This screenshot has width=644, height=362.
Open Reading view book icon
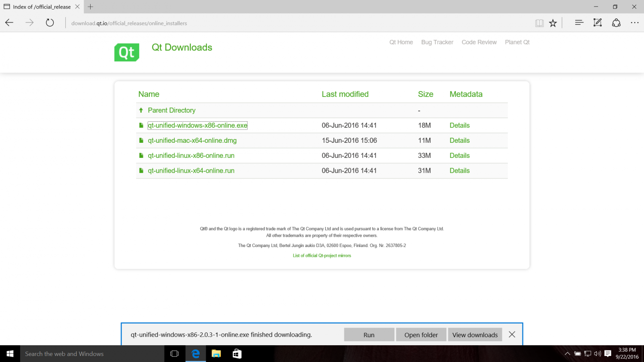539,23
